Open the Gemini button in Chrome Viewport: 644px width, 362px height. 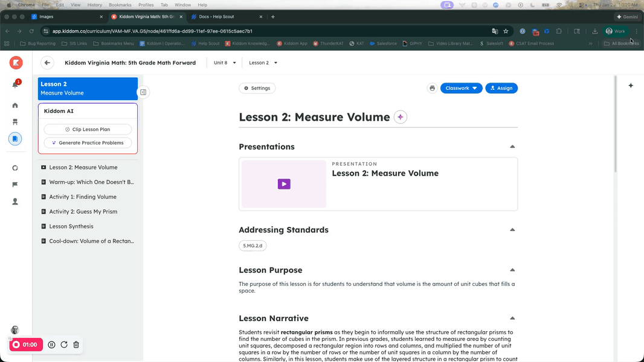627,17
